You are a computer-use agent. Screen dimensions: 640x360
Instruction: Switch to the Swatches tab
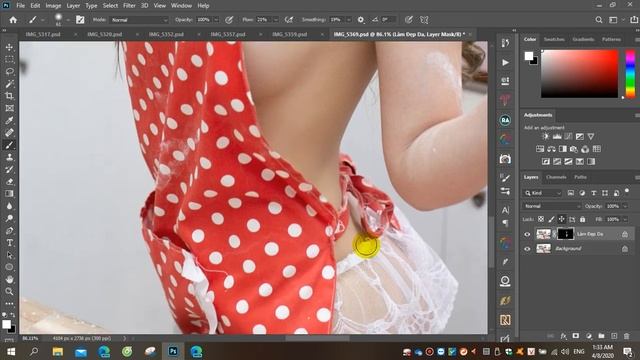pyautogui.click(x=554, y=39)
